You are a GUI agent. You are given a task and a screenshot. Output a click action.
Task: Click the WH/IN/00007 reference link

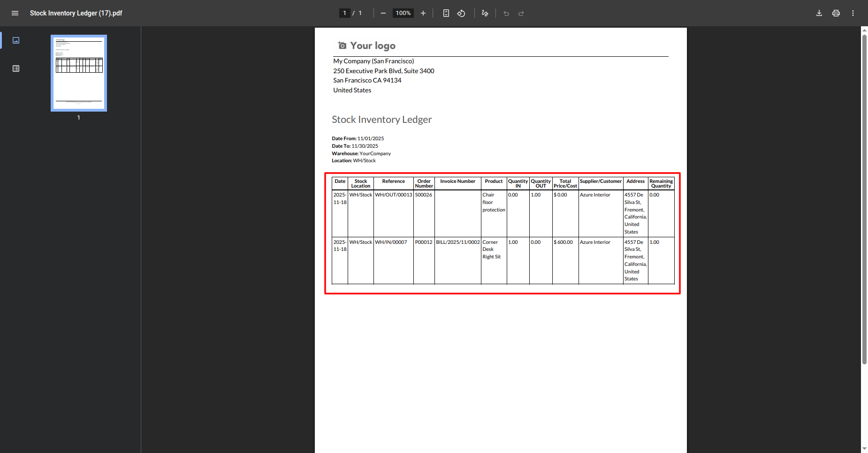click(391, 242)
